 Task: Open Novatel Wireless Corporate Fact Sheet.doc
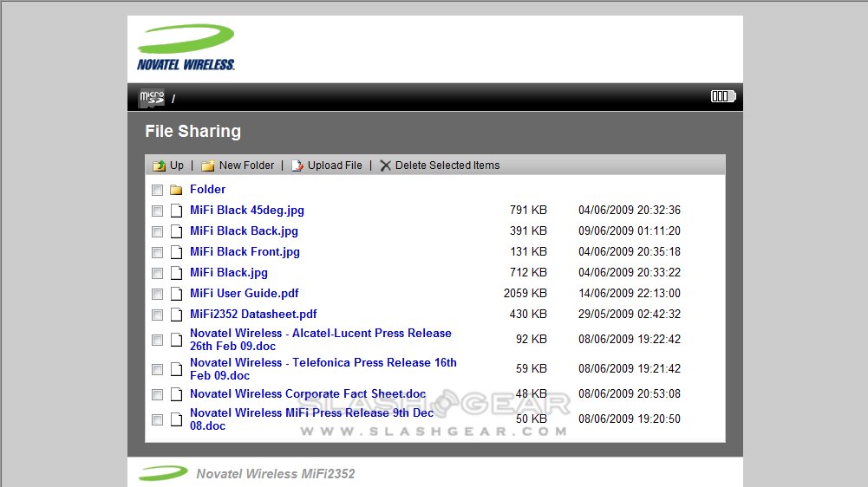[x=308, y=393]
